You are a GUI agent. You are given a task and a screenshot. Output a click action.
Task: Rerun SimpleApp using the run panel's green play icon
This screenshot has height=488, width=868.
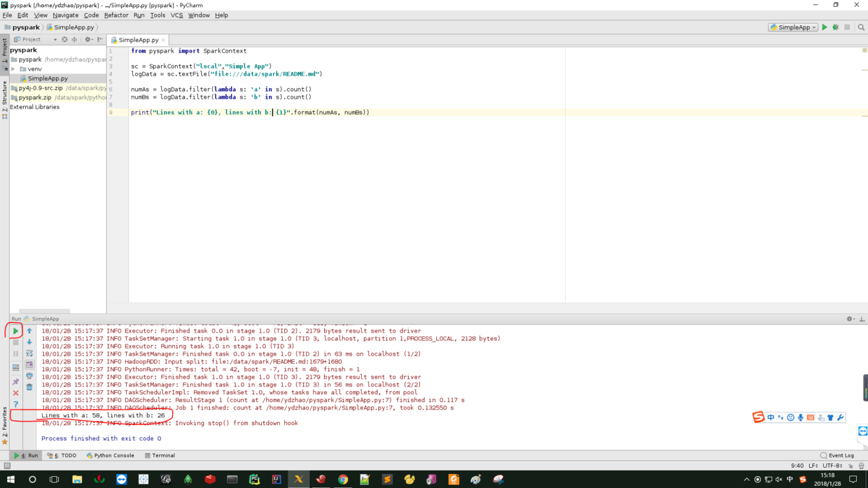click(15, 331)
